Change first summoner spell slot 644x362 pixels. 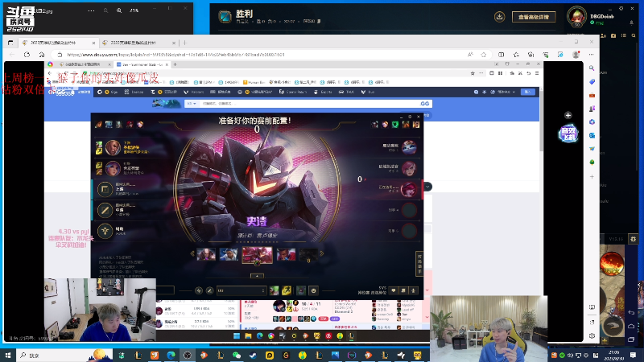(275, 290)
